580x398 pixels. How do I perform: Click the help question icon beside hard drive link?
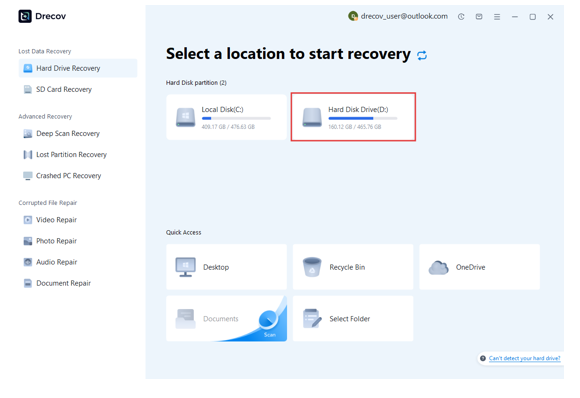click(483, 358)
